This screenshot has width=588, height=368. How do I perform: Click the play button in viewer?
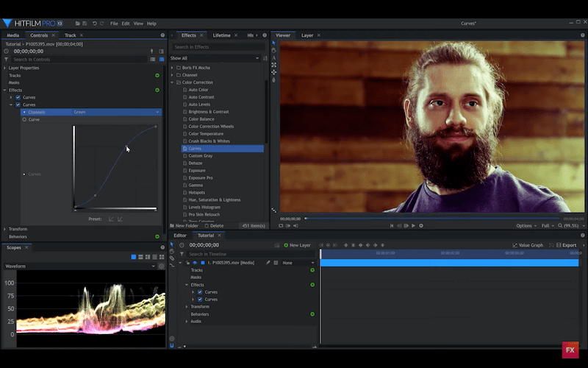click(413, 226)
